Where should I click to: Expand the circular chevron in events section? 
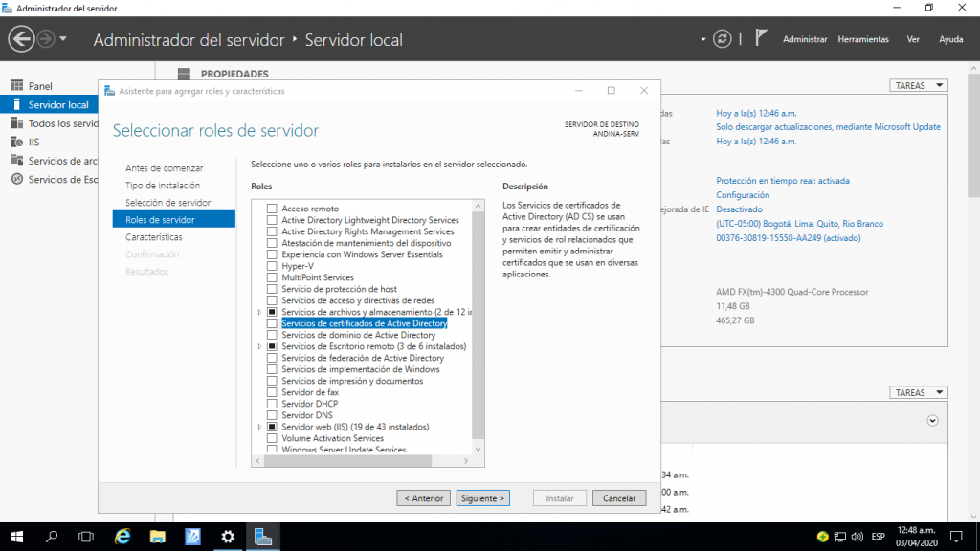tap(932, 421)
